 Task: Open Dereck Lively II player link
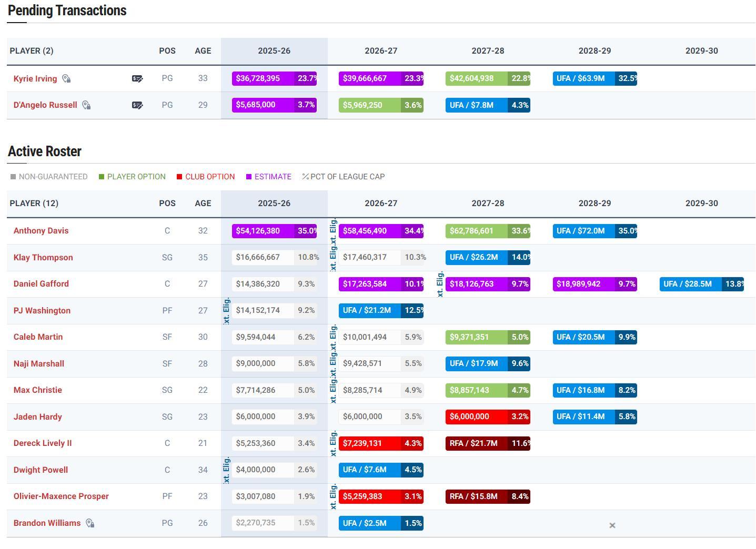click(x=43, y=443)
